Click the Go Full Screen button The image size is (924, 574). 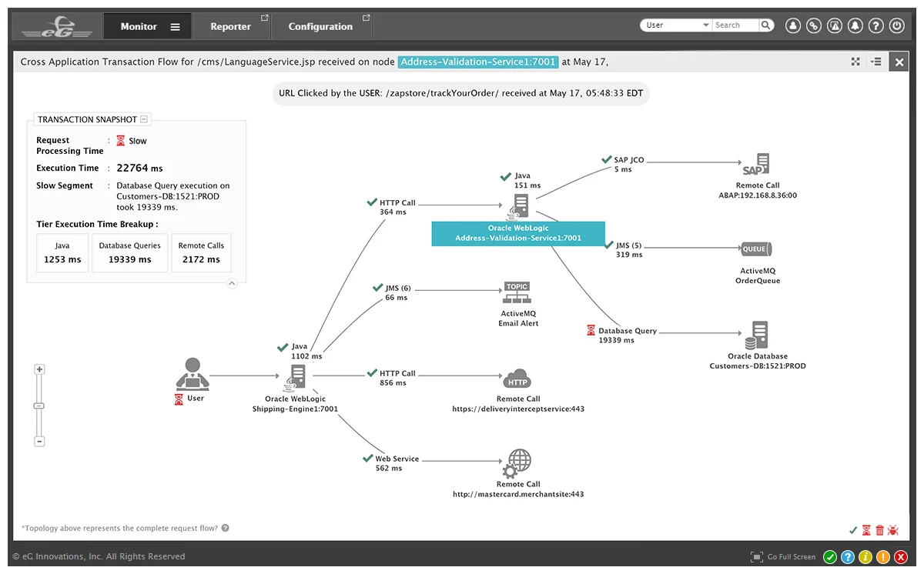point(783,557)
